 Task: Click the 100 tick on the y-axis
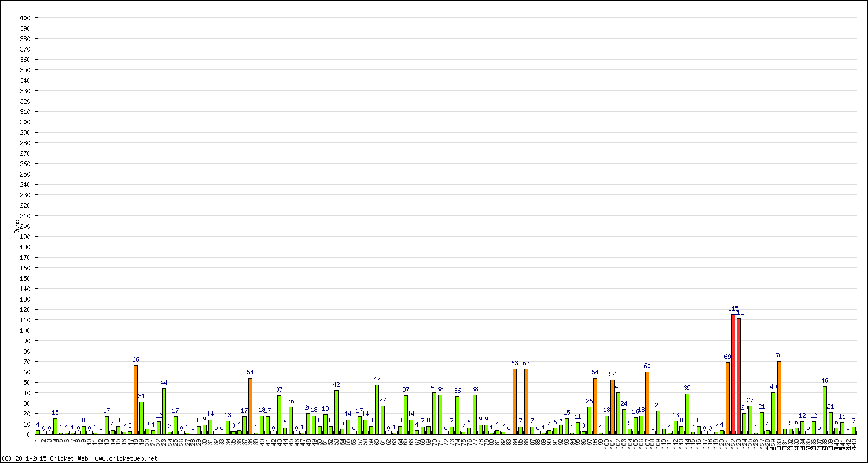coord(25,330)
